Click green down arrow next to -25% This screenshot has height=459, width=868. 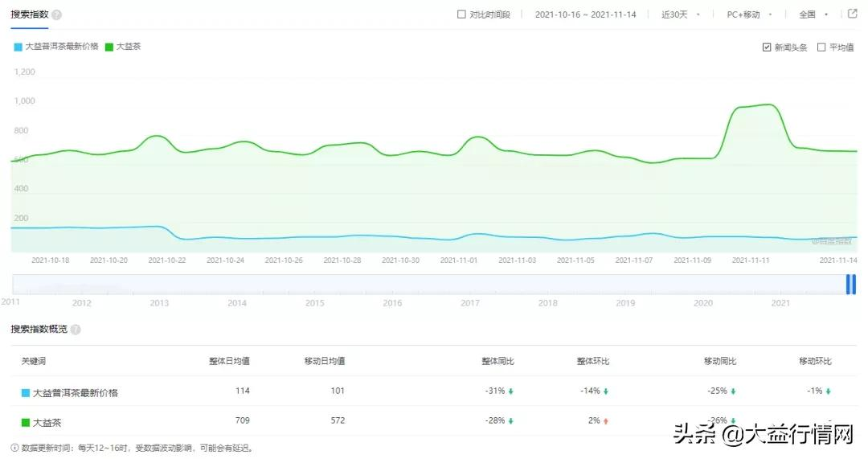(734, 391)
